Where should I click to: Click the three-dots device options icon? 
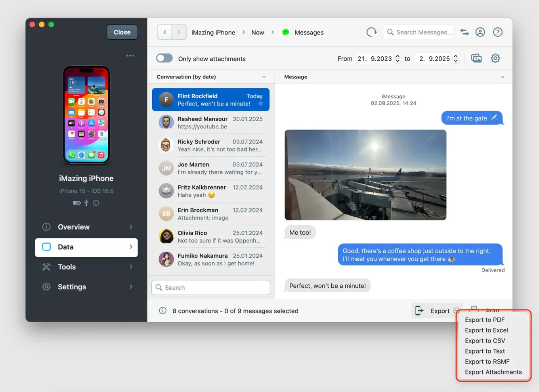(130, 55)
